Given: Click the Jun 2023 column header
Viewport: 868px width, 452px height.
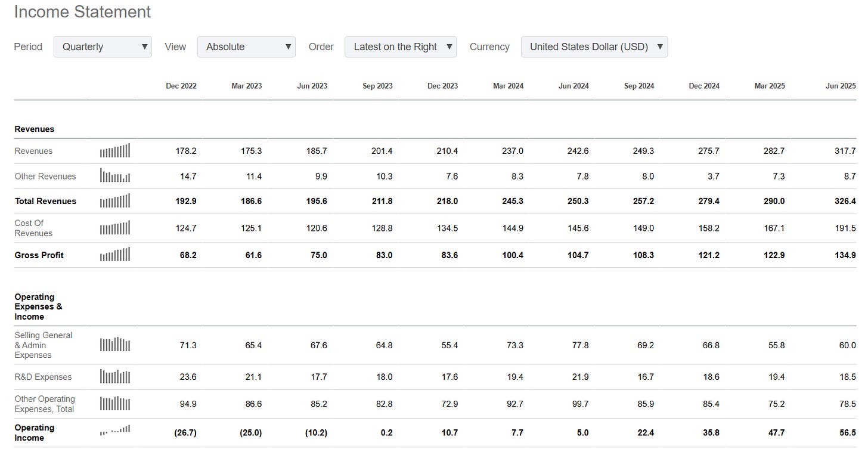Looking at the screenshot, I should point(312,86).
